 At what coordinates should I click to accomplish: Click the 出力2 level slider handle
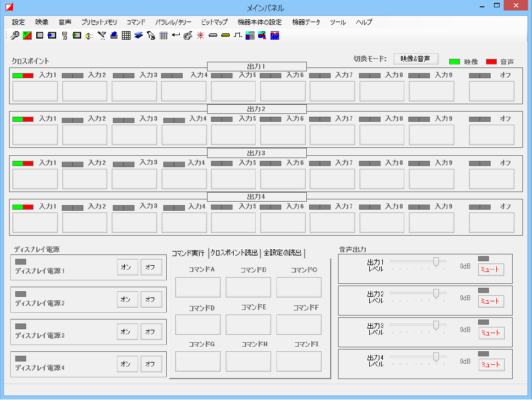click(436, 293)
